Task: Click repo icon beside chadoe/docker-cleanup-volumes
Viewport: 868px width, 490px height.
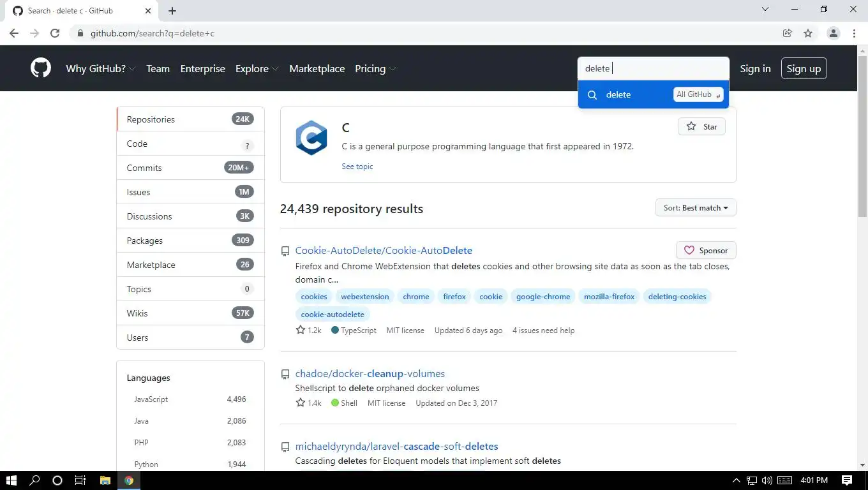Action: click(285, 375)
